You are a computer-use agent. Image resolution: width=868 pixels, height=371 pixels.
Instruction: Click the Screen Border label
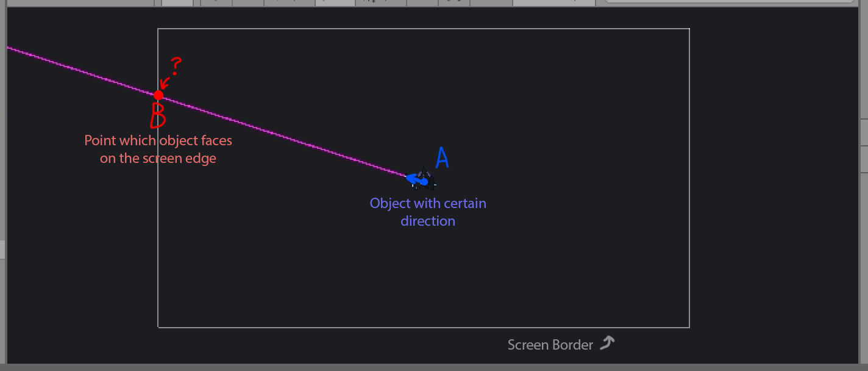pyautogui.click(x=550, y=344)
